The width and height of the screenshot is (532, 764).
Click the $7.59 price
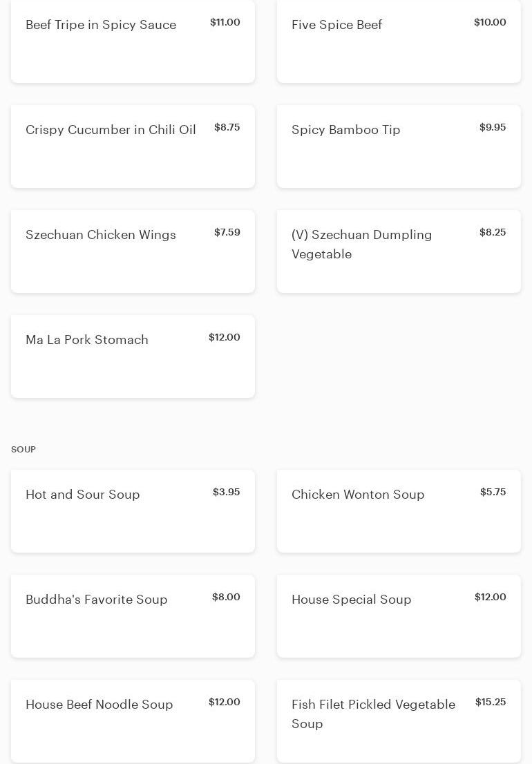click(227, 232)
